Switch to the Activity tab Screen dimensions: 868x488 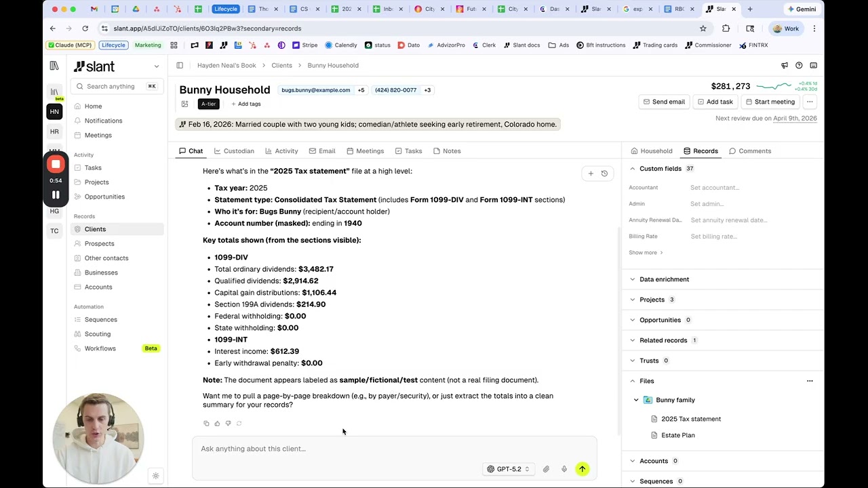281,151
